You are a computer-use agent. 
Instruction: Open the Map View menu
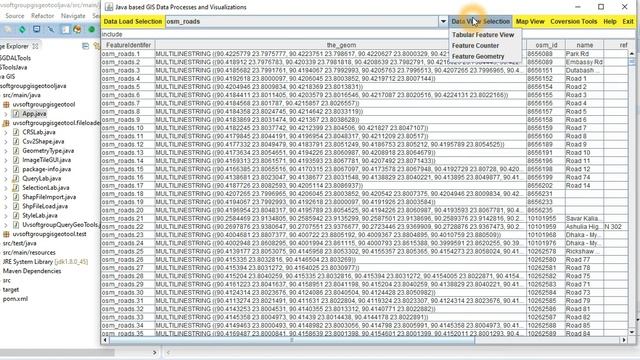(x=530, y=21)
